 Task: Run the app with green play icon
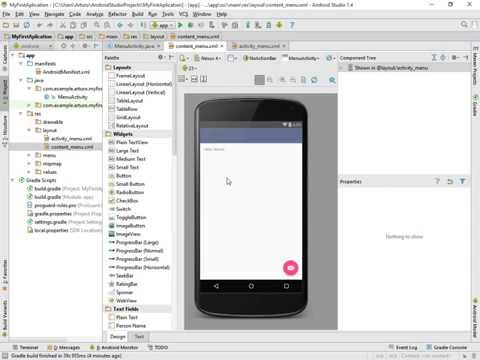click(x=180, y=25)
